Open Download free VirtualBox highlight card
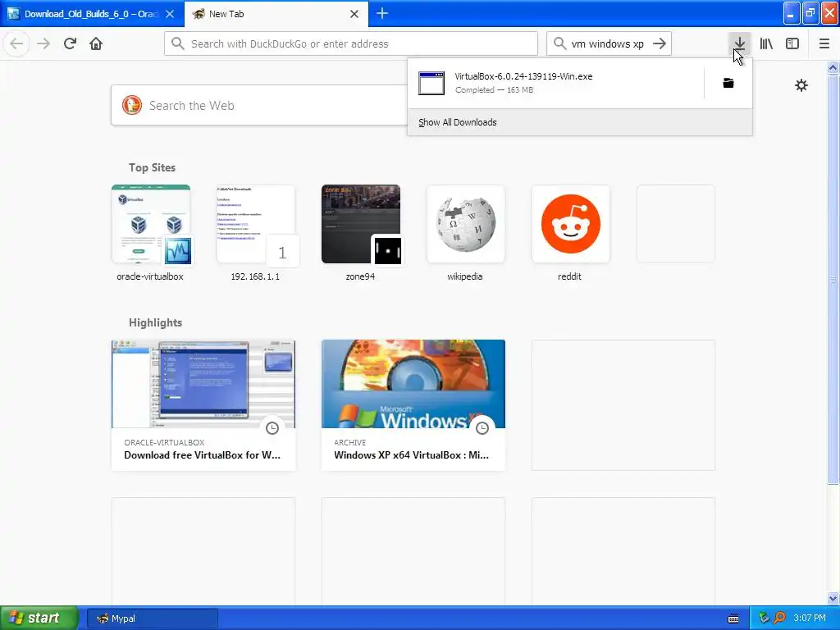The height and width of the screenshot is (630, 840). pos(203,405)
